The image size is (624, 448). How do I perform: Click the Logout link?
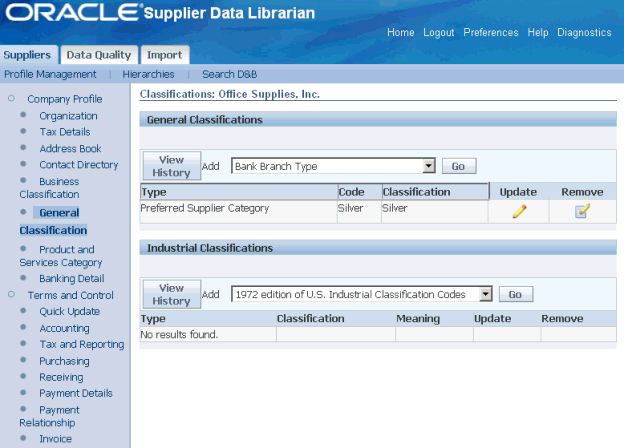tap(439, 33)
